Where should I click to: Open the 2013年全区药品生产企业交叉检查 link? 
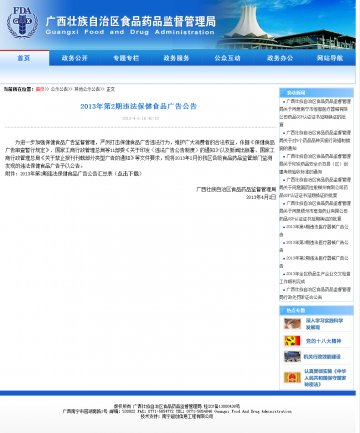click(315, 277)
